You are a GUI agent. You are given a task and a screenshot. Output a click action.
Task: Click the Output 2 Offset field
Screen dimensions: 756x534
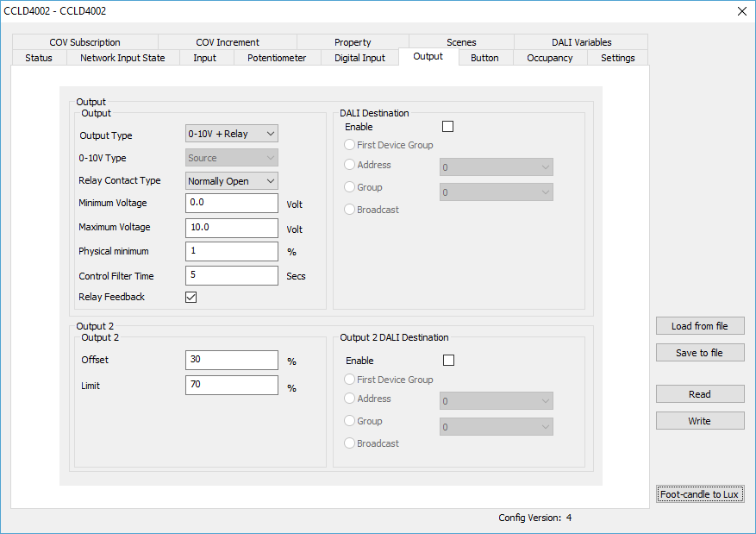pyautogui.click(x=231, y=360)
